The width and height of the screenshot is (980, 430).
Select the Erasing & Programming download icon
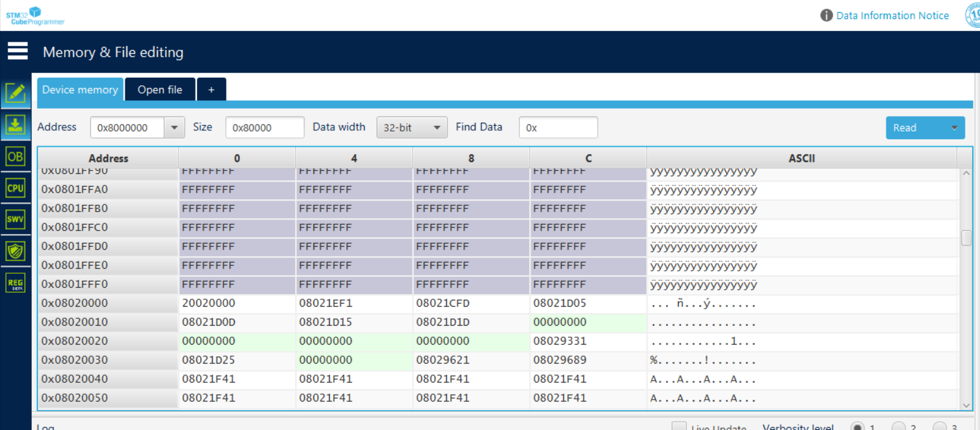15,125
